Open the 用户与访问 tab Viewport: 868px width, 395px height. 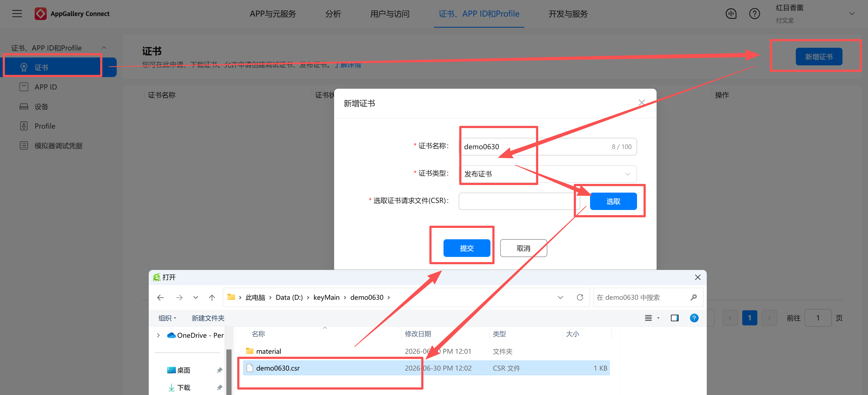389,14
